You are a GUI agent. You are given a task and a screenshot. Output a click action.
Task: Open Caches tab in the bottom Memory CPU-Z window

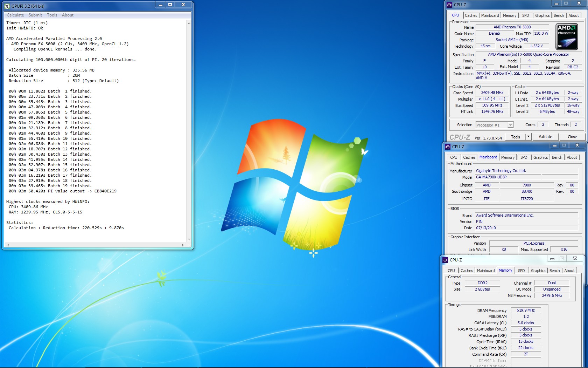(467, 271)
